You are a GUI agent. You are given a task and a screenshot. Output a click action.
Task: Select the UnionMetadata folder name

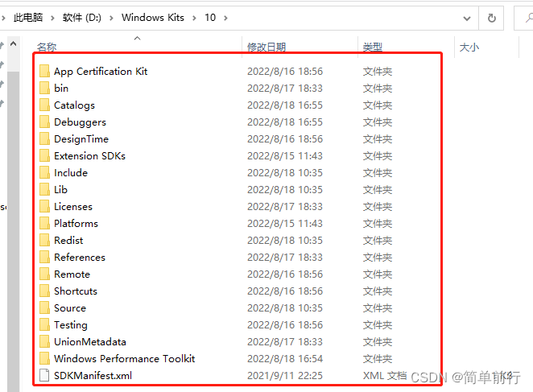tap(90, 341)
